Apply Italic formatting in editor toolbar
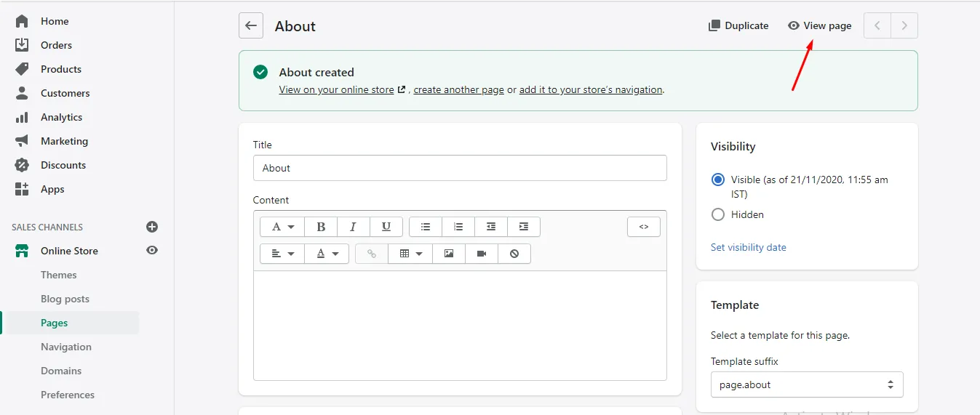This screenshot has width=980, height=415. coord(354,227)
